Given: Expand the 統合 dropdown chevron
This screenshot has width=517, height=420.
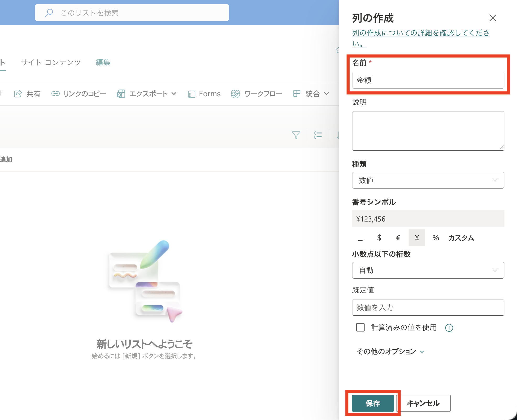Looking at the screenshot, I should [326, 94].
